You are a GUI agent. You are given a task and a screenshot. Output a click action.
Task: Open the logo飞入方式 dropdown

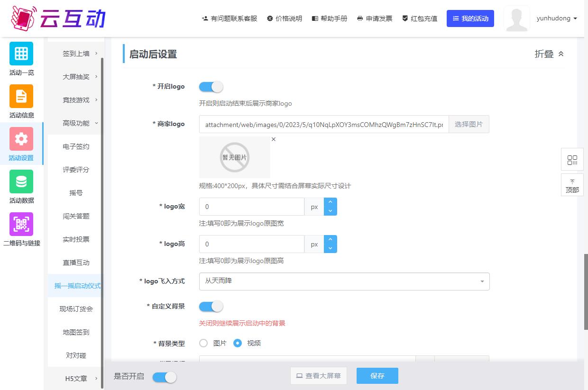[344, 281]
